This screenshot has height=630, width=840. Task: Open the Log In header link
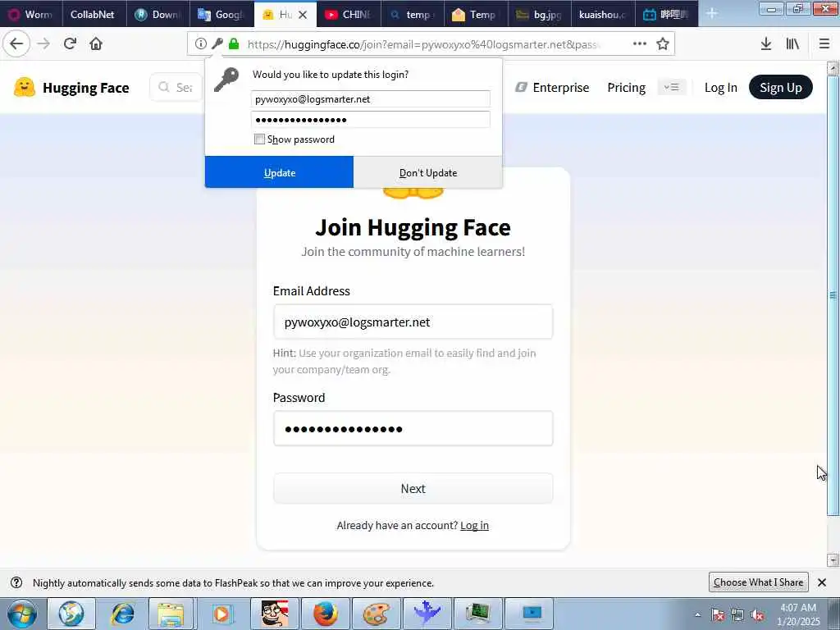720,87
